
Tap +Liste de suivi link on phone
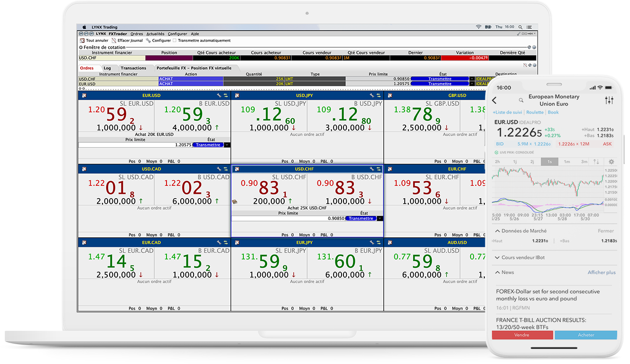click(507, 112)
